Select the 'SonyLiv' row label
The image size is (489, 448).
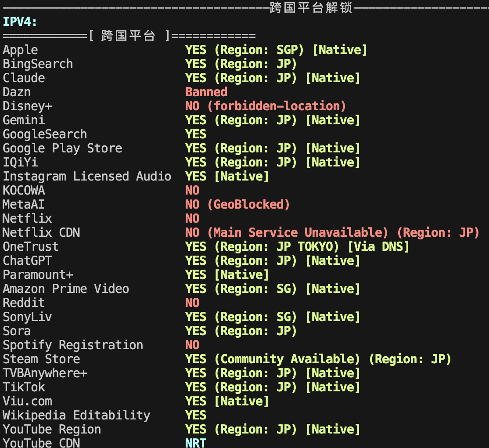[27, 317]
